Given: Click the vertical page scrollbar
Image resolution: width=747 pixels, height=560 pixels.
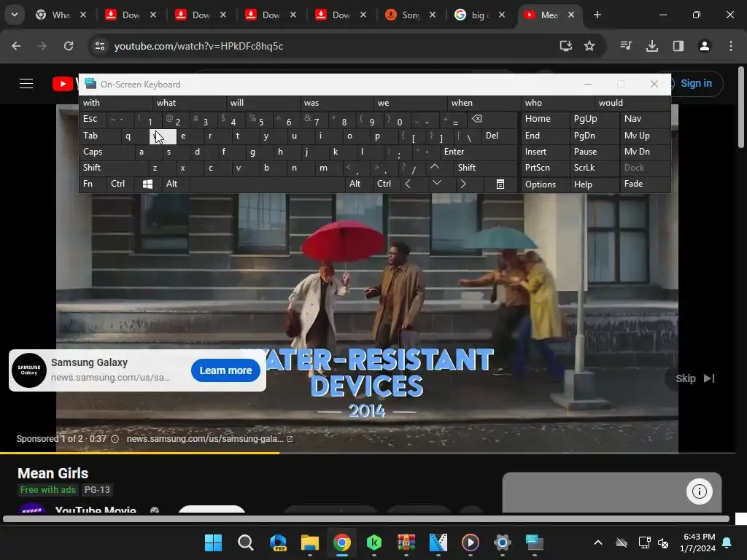Looking at the screenshot, I should 741,108.
